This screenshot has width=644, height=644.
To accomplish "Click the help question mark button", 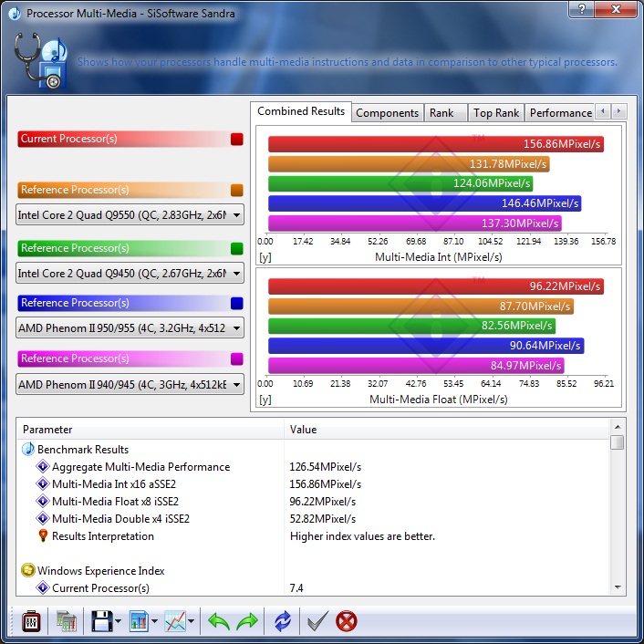I will 581,8.
